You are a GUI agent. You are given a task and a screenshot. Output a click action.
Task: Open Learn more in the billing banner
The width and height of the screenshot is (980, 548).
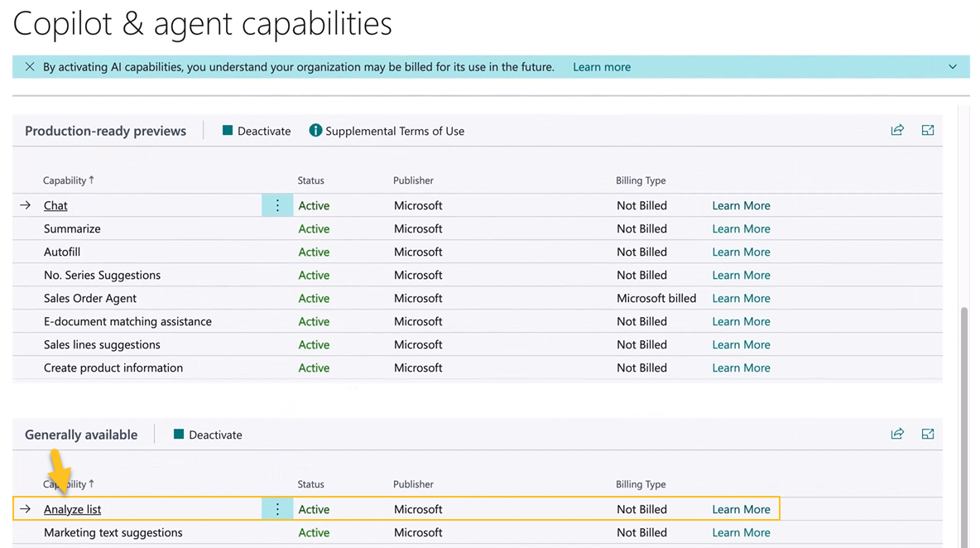601,66
